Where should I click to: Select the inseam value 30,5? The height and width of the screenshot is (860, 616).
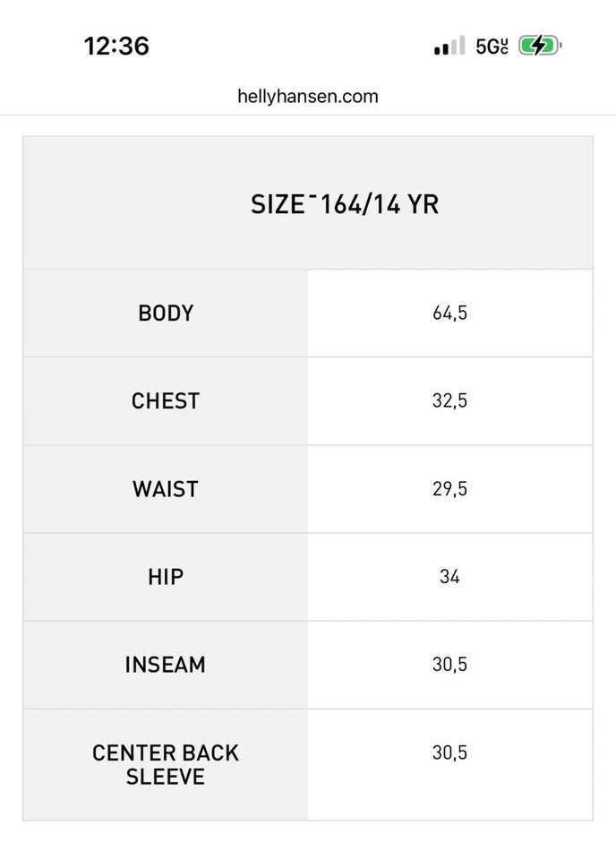click(449, 665)
